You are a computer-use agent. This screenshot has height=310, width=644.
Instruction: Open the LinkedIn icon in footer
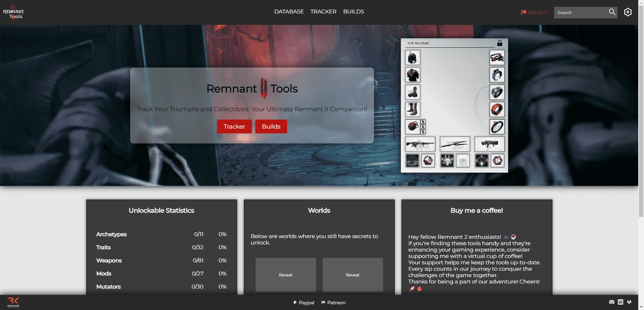(621, 302)
